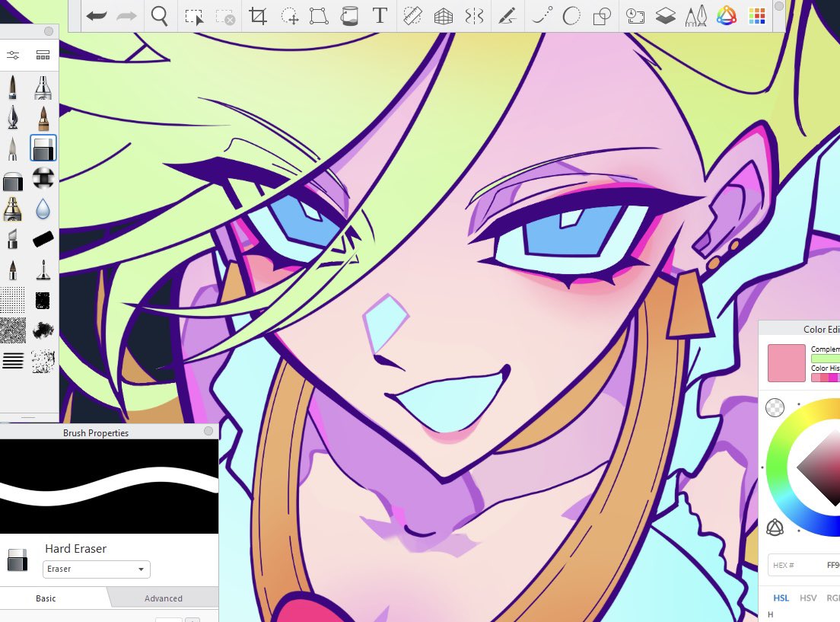Close the Brush Properties panel
Screen dimensions: 840x622
(208, 431)
